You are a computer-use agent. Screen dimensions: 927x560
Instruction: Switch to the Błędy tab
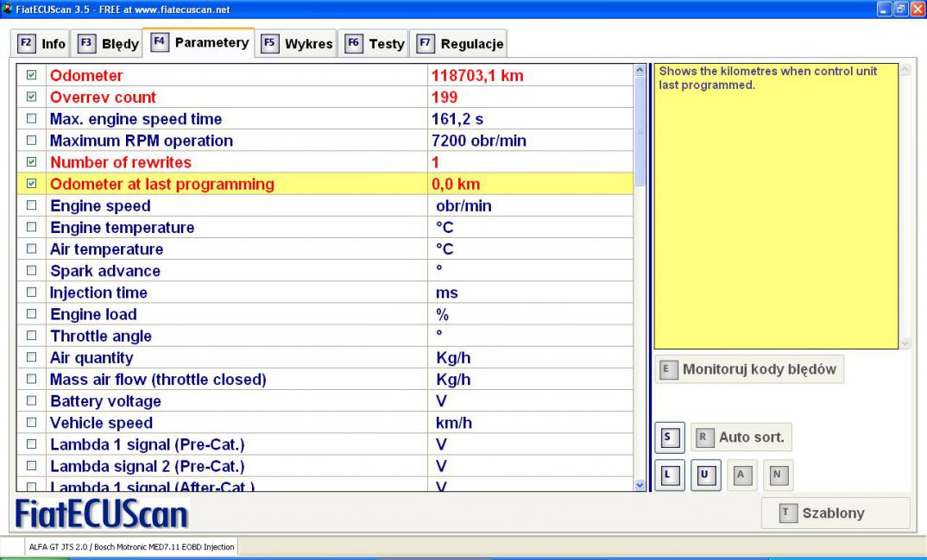pos(104,43)
